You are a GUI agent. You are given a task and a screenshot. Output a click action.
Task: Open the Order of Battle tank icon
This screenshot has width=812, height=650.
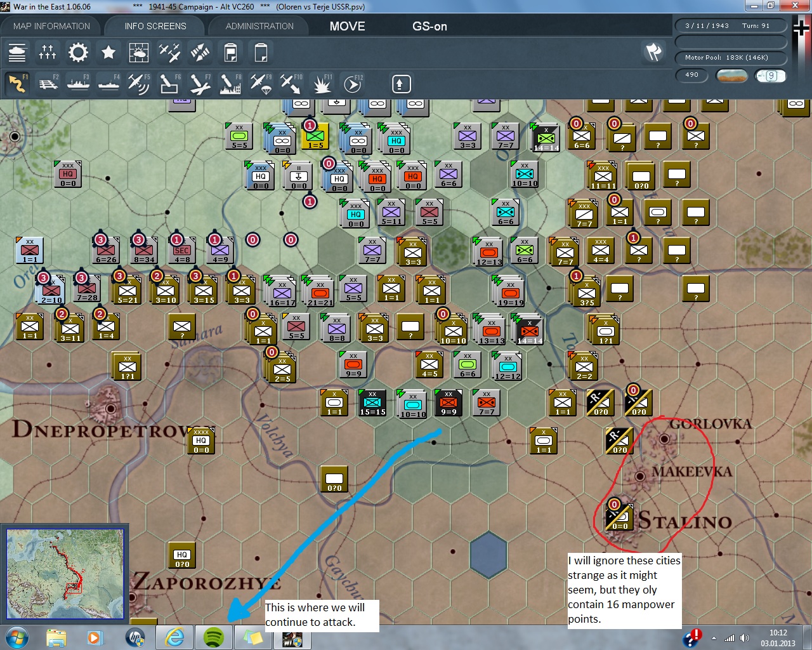coord(17,52)
